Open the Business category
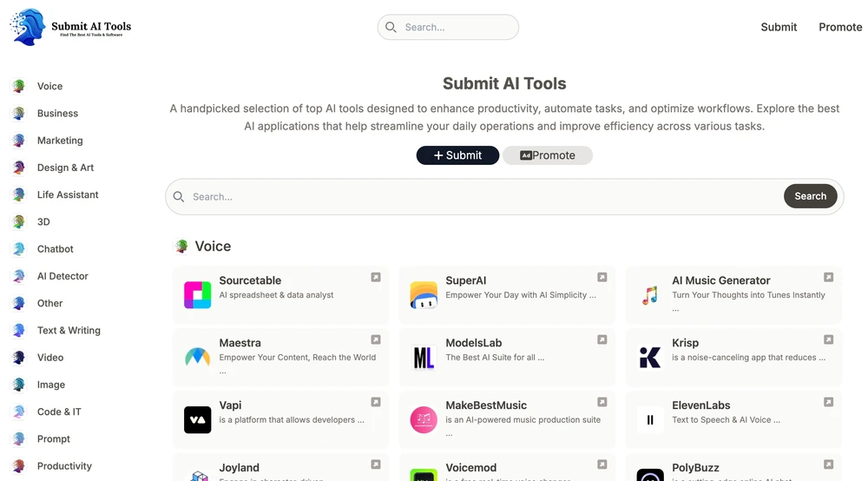Screen dimensions: 868x481 point(57,114)
